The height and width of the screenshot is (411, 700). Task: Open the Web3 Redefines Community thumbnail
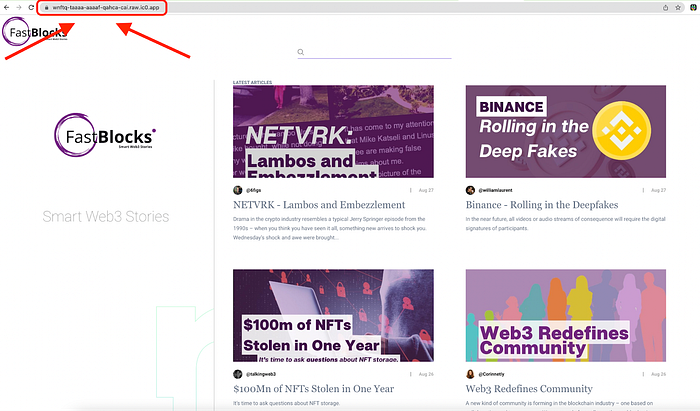[x=566, y=315]
